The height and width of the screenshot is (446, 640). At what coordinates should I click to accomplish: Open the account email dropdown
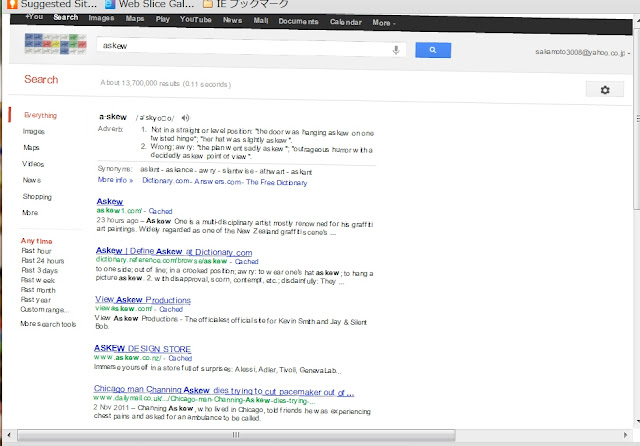[582, 52]
